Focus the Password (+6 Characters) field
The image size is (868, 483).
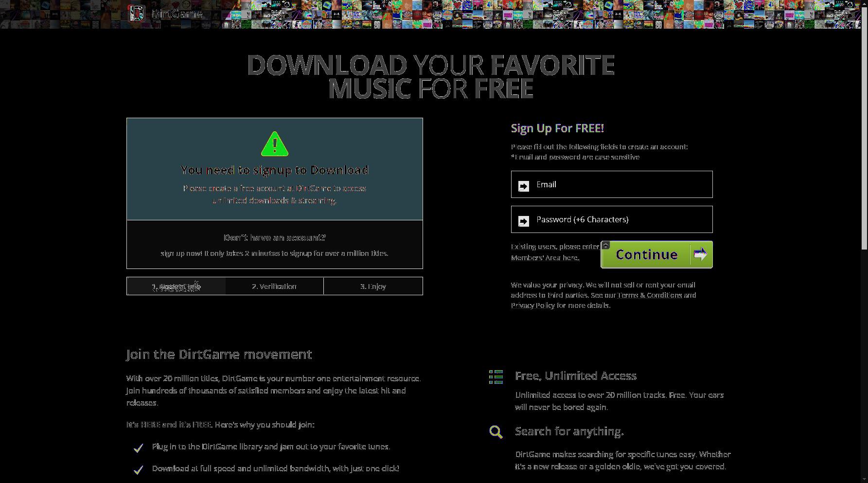pyautogui.click(x=612, y=219)
